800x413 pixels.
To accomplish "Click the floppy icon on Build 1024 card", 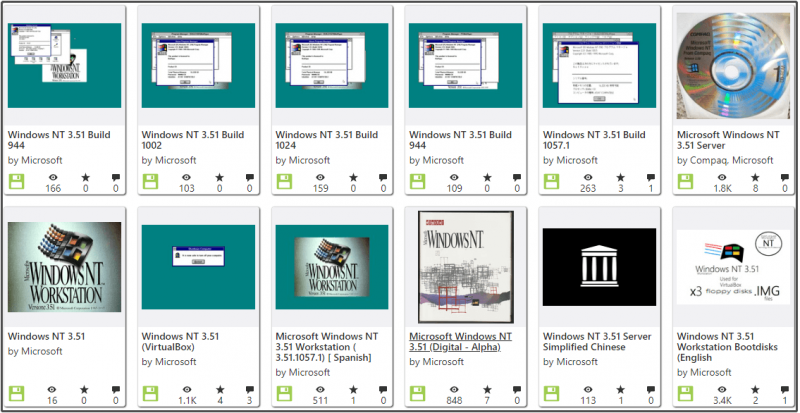I will pos(284,181).
